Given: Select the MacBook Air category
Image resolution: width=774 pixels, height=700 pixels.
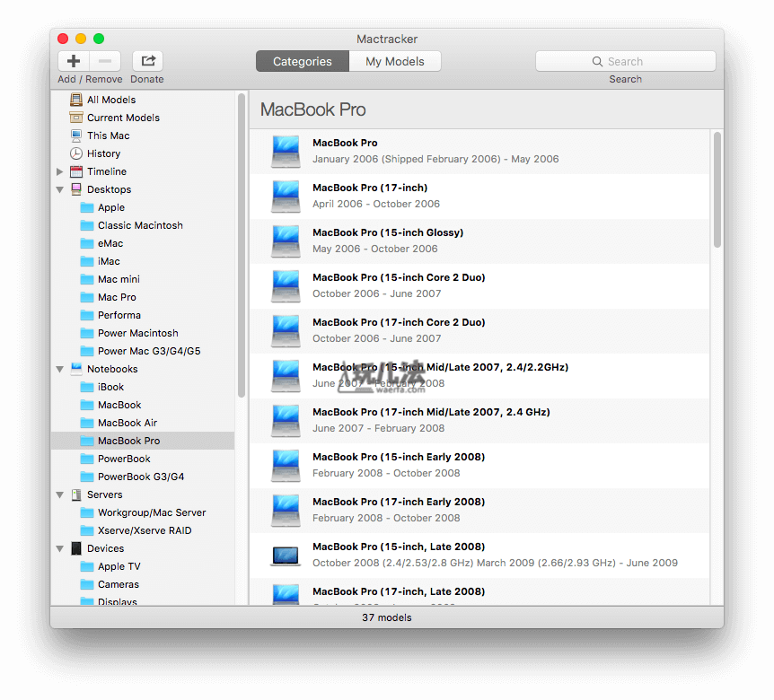Looking at the screenshot, I should (143, 423).
